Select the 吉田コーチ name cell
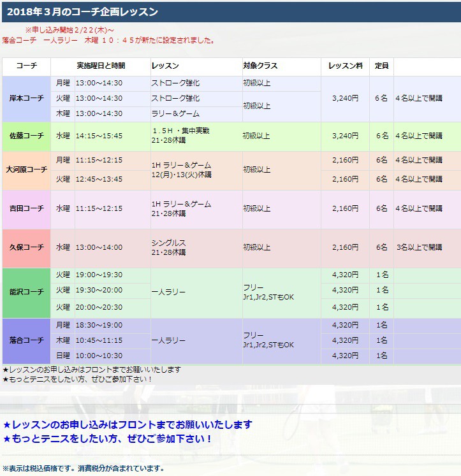 (26, 208)
